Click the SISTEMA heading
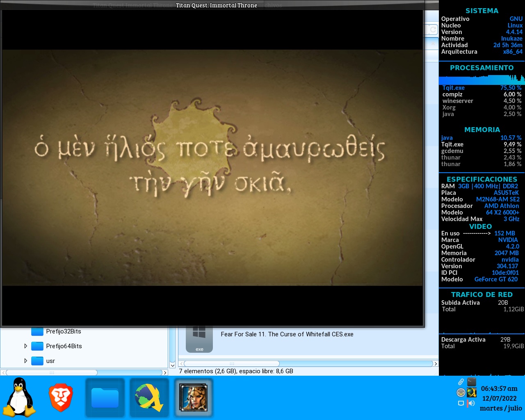The height and width of the screenshot is (420, 525). [x=482, y=11]
